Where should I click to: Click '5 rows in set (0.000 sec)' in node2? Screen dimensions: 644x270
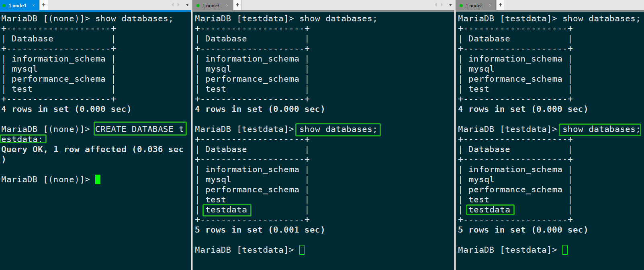(523, 230)
